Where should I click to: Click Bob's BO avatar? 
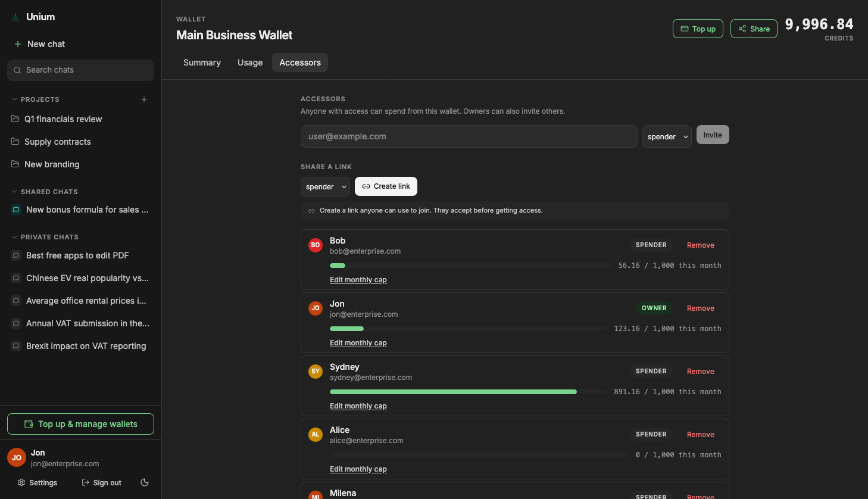click(316, 245)
